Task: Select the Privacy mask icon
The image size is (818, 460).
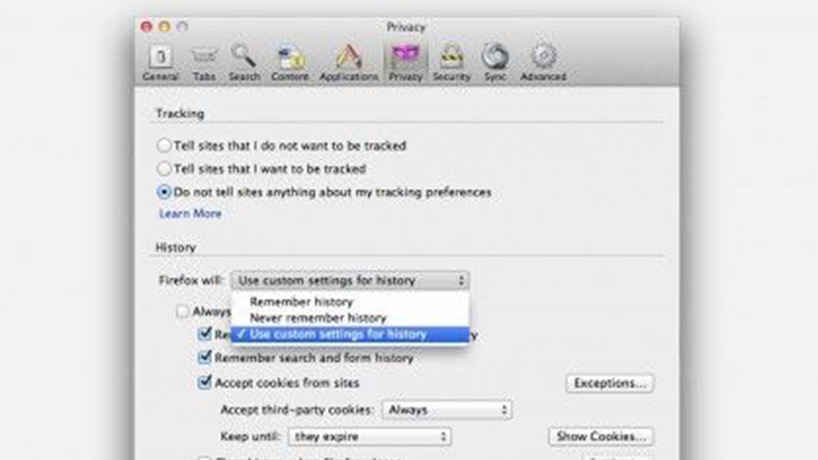Action: (x=405, y=61)
